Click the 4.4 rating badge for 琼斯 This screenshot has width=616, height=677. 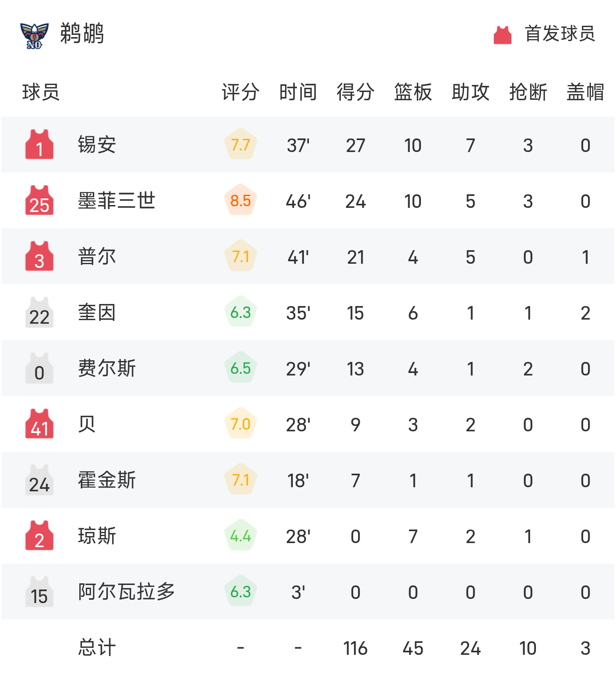click(241, 536)
